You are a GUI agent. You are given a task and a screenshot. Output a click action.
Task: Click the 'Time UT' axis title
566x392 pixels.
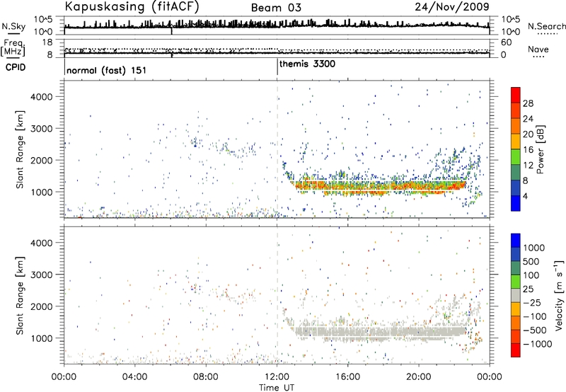click(x=277, y=388)
